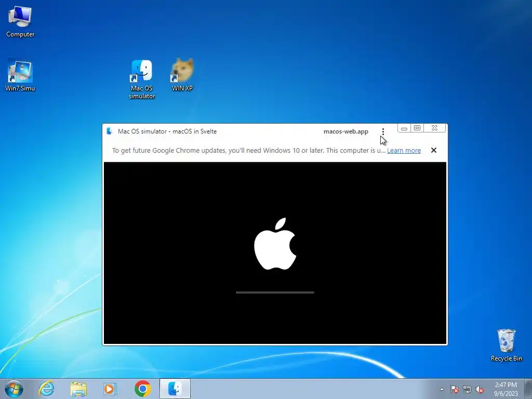Open the Action Center flag icon
The width and height of the screenshot is (532, 399).
[x=454, y=389]
